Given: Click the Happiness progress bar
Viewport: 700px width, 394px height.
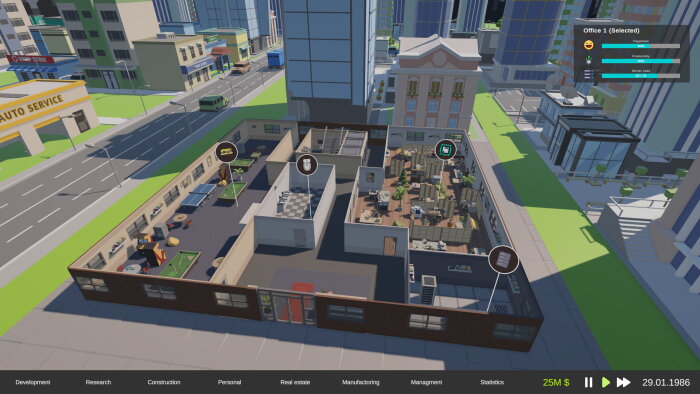Looking at the screenshot, I should (641, 46).
